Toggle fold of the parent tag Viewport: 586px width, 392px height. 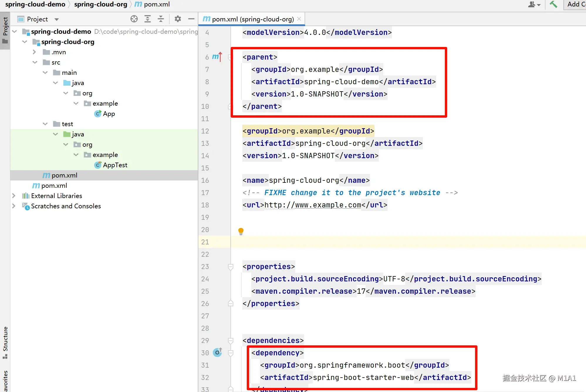point(230,57)
